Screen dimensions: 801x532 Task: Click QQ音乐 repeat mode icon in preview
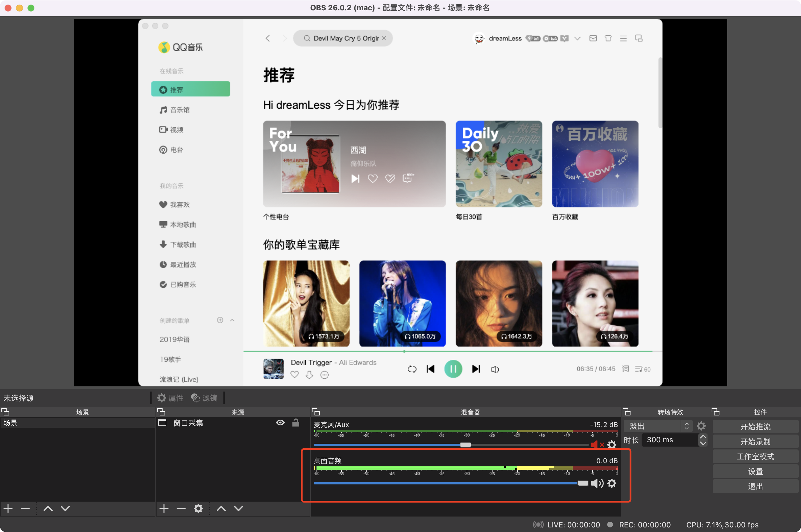click(x=412, y=369)
